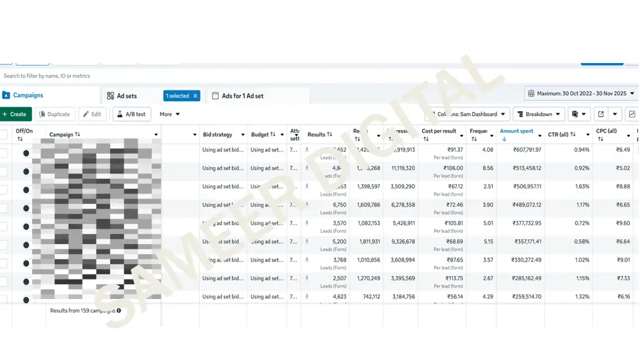Open the charts view icon

631,115
